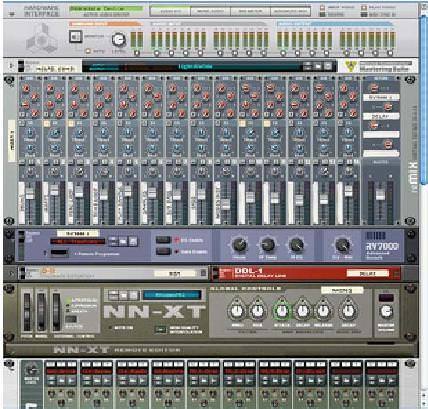Click the NN-XT Master Volume knob
Viewport: 428px width, 409px height.
tap(386, 311)
